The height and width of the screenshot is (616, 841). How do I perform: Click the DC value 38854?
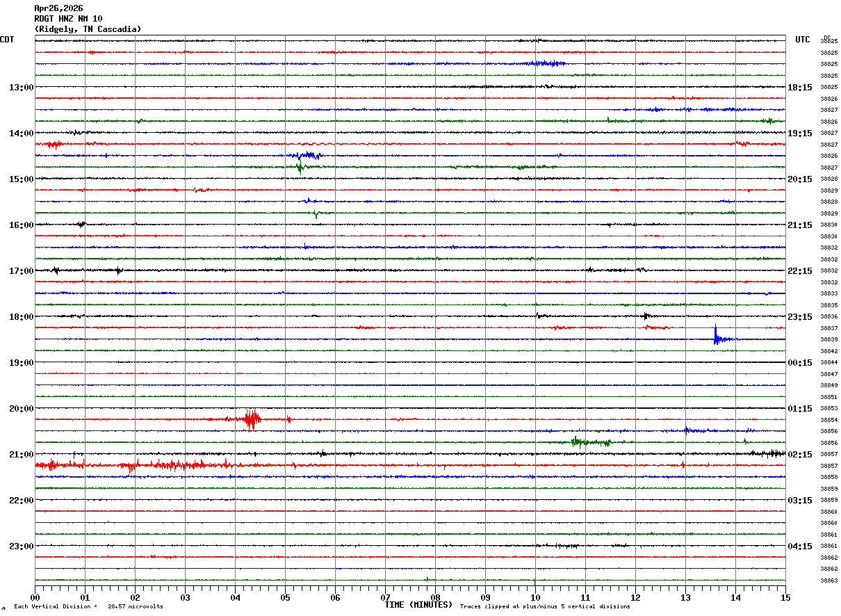click(829, 420)
